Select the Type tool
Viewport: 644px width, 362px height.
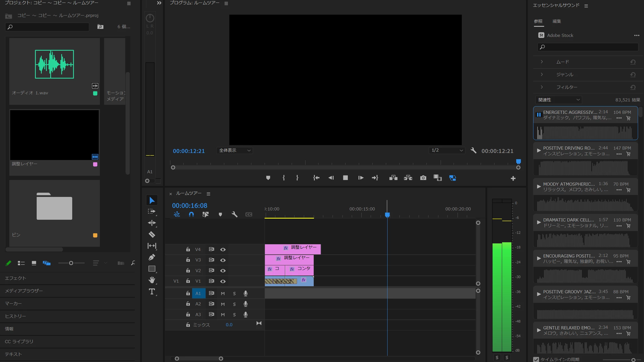point(152,292)
